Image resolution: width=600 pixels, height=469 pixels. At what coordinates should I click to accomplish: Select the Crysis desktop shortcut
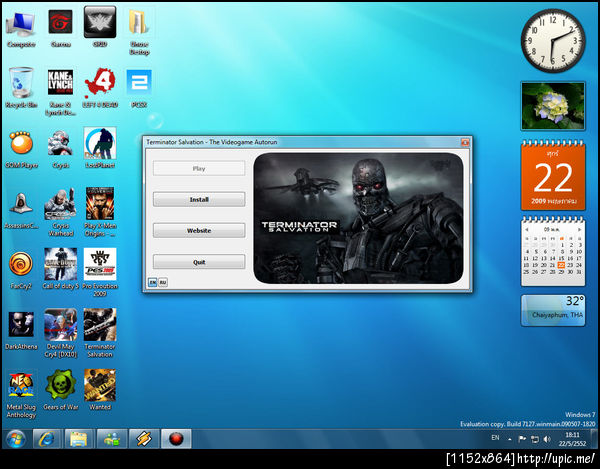coord(60,149)
